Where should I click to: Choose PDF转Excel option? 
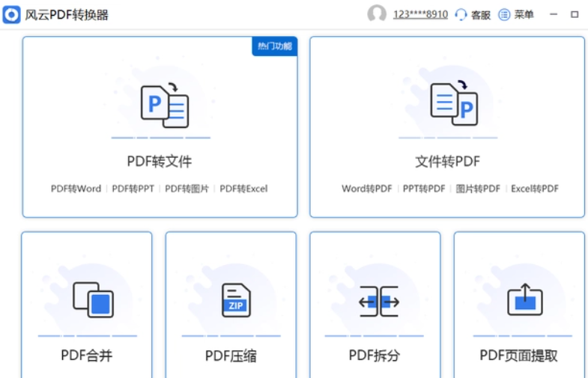pyautogui.click(x=243, y=189)
